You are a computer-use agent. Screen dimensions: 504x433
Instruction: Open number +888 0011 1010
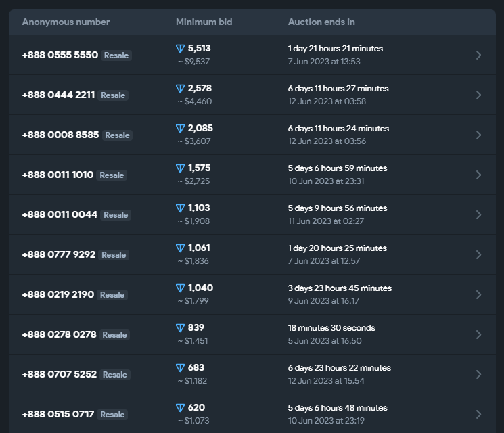click(58, 175)
